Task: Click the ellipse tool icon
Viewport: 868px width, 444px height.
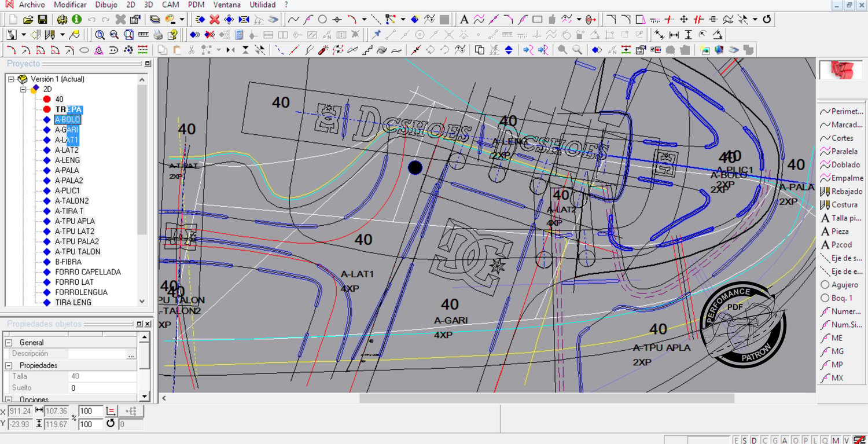Action: (84, 50)
